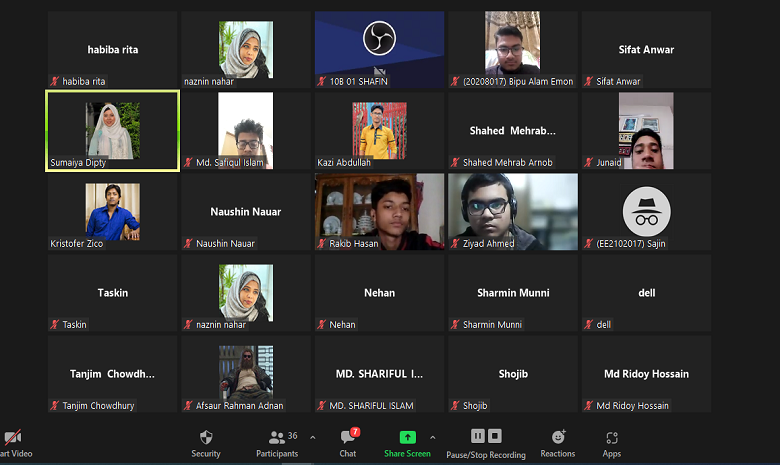Expand the arrow next to Participants

point(313,437)
